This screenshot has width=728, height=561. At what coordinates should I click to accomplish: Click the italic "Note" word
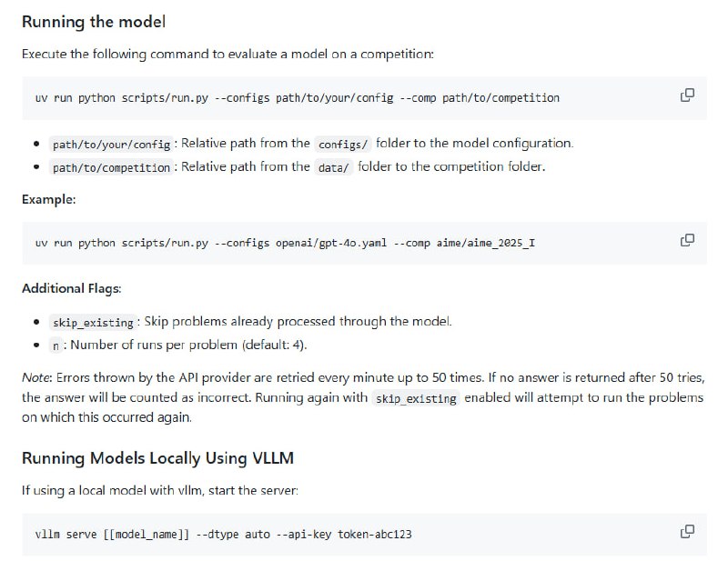pyautogui.click(x=36, y=376)
